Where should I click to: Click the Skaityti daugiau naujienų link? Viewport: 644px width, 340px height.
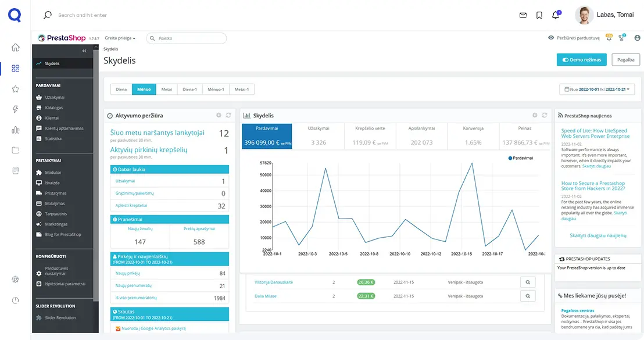click(598, 235)
